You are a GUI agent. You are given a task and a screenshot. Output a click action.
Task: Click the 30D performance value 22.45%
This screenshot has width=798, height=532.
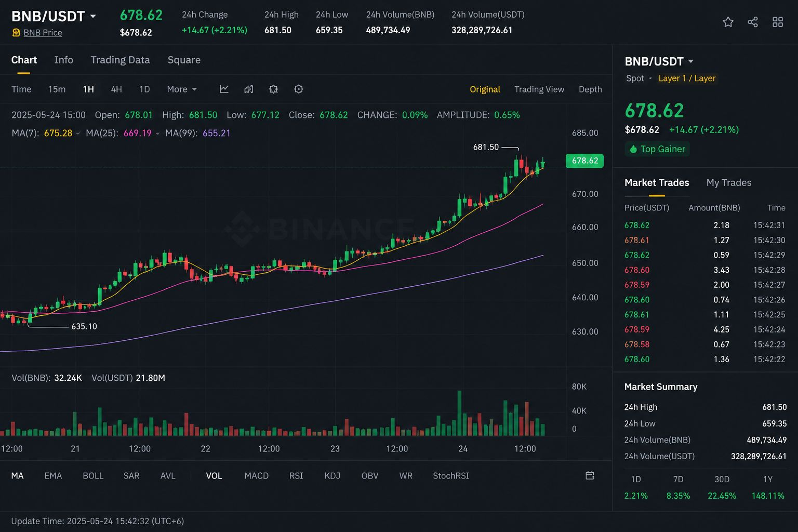(722, 496)
